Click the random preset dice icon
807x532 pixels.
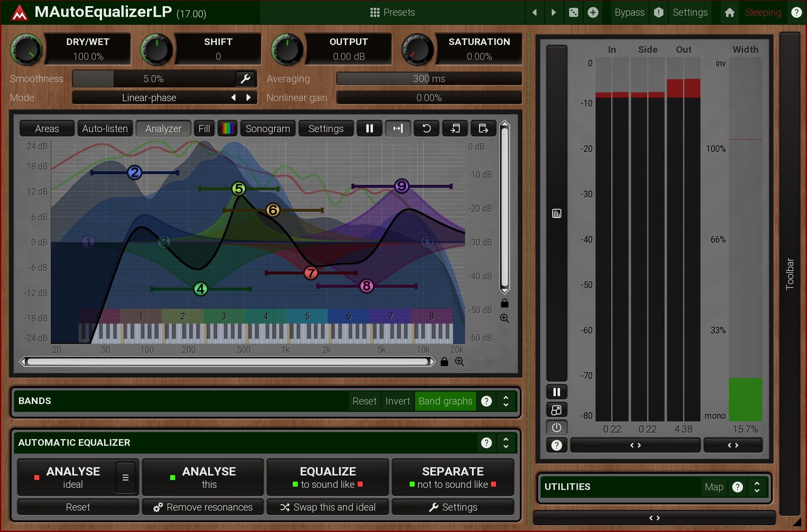click(x=573, y=12)
